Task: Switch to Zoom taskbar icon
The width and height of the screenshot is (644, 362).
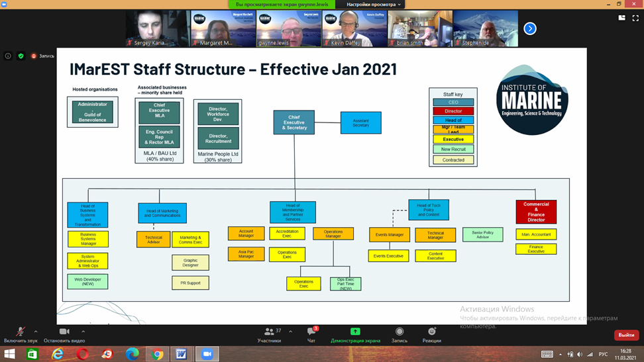Action: click(x=207, y=354)
